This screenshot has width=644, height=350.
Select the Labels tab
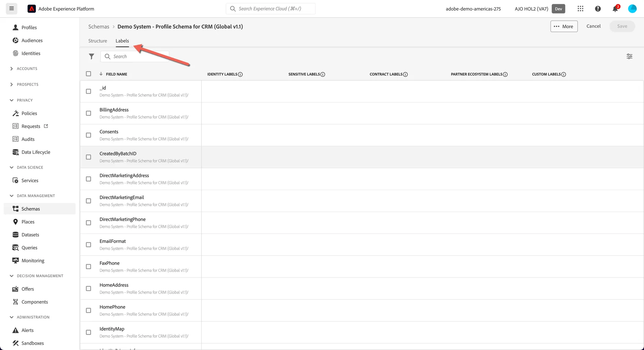[x=122, y=41]
